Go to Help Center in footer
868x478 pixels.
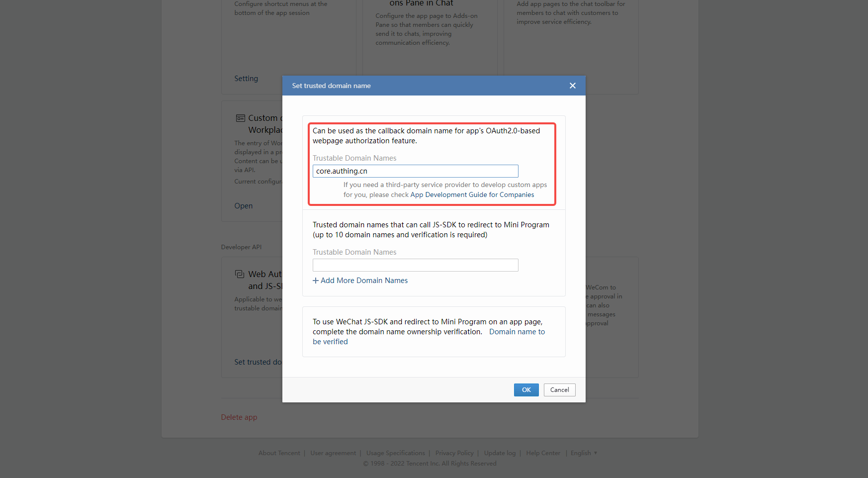point(543,453)
